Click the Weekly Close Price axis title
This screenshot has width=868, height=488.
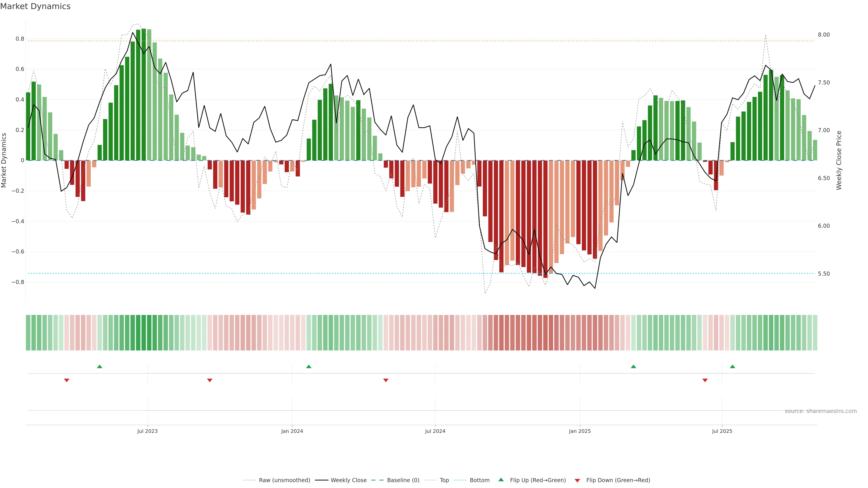[x=839, y=160]
